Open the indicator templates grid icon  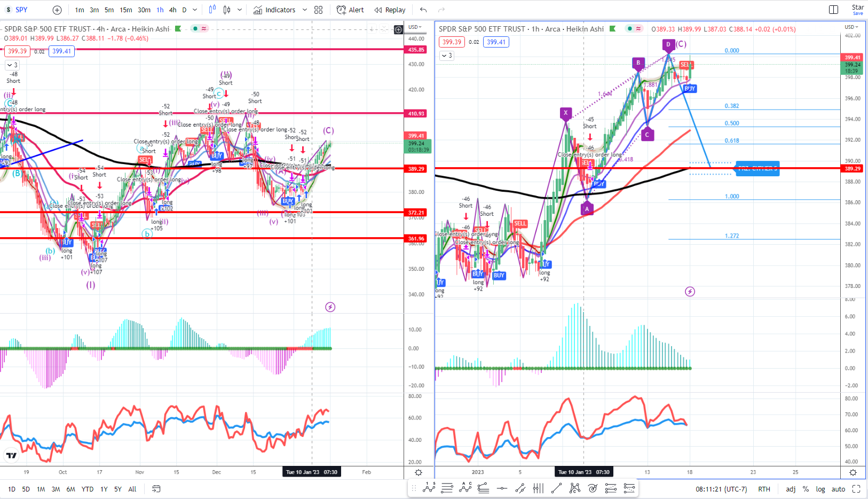[x=319, y=10]
